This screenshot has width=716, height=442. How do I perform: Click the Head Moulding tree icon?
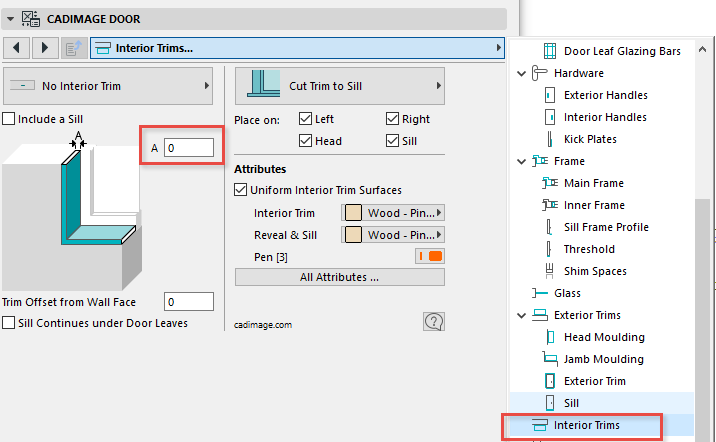[550, 337]
